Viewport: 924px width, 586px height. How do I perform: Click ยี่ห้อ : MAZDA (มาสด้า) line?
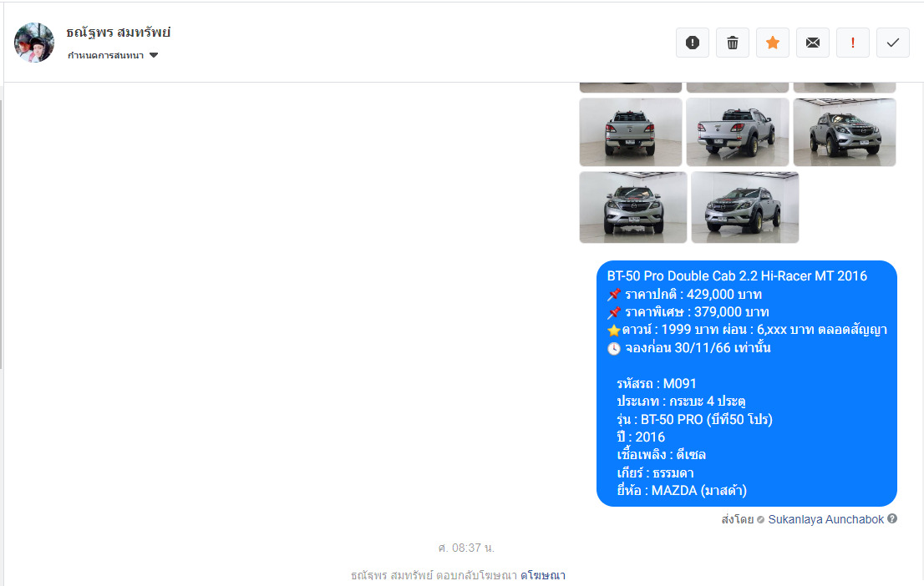pos(682,491)
